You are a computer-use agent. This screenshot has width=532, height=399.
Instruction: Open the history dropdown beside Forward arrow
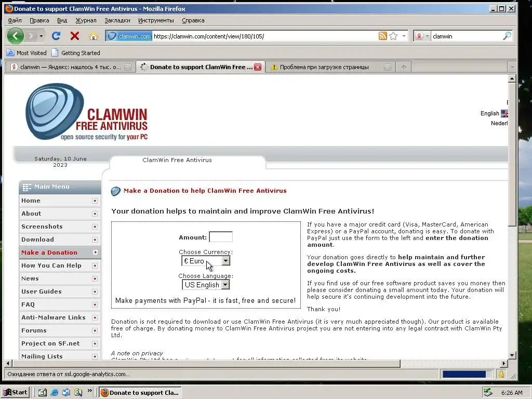41,36
